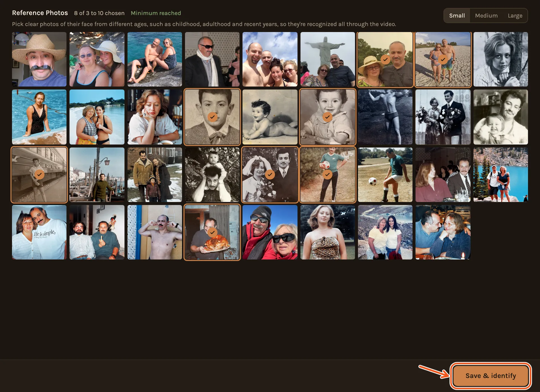Switch to Large thumbnail size
Viewport: 540px width, 392px height.
515,15
